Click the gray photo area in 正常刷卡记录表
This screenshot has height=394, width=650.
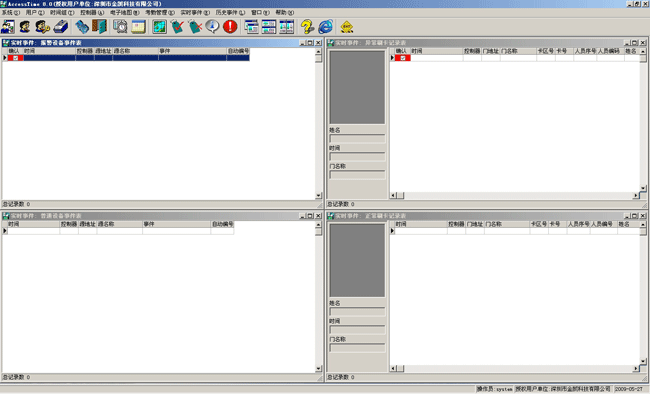click(357, 260)
